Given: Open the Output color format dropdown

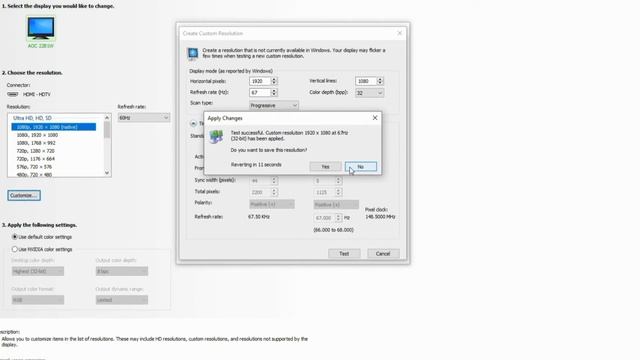Looking at the screenshot, I should click(x=38, y=300).
